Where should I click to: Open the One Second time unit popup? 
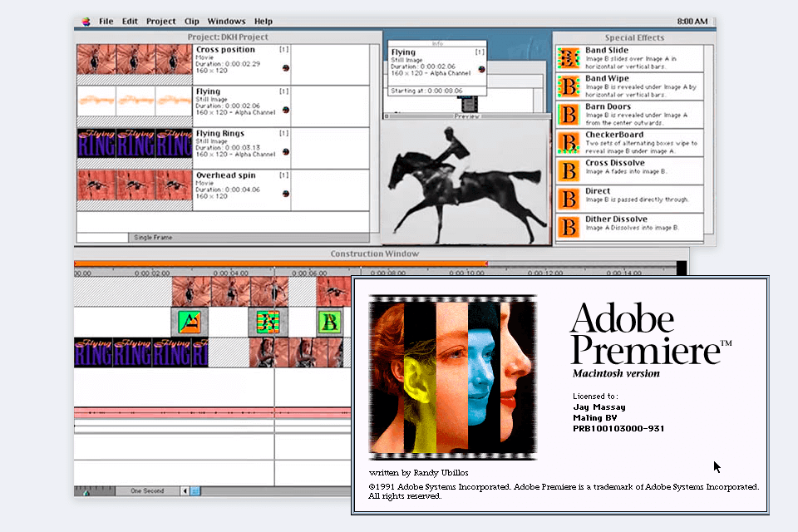point(150,490)
